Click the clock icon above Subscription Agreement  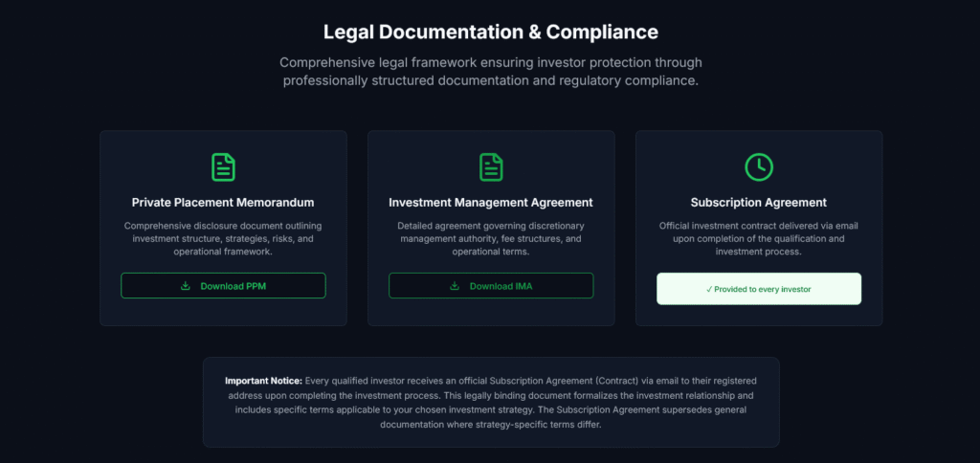tap(759, 166)
